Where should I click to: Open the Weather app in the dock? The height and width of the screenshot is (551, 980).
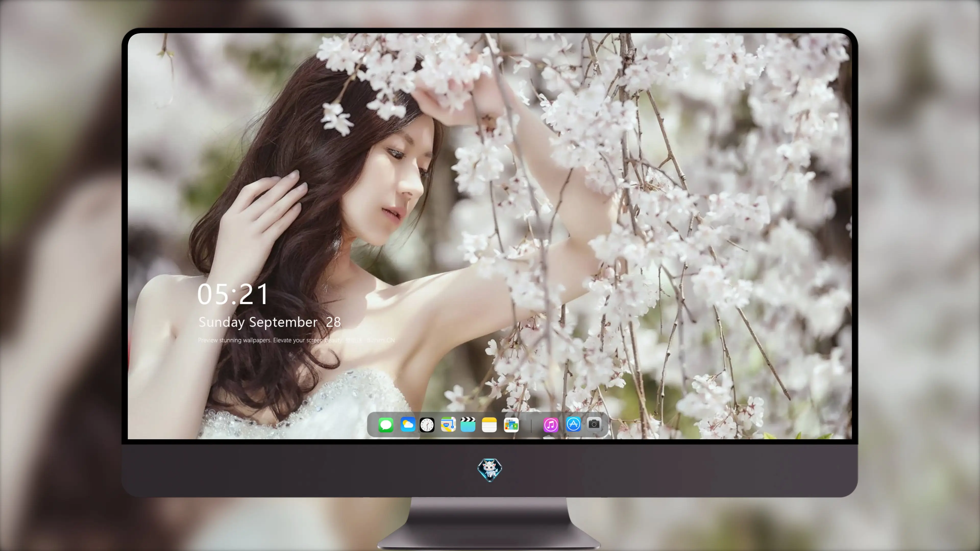click(408, 425)
